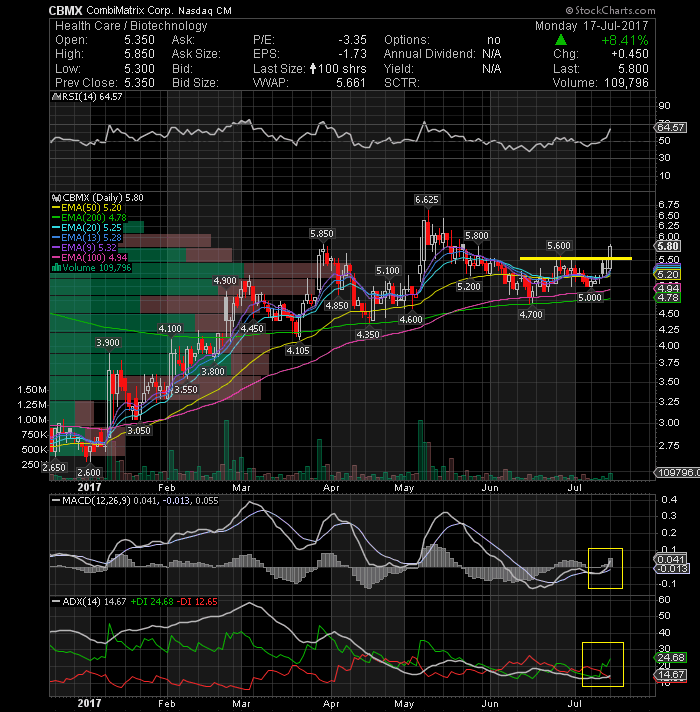Click the blue EMA(13) 5.28 legend entry

[x=87, y=237]
